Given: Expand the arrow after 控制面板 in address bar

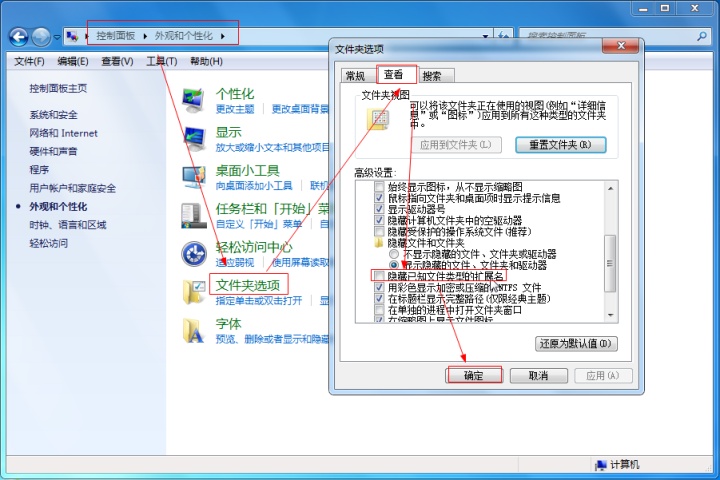Looking at the screenshot, I should [x=145, y=36].
